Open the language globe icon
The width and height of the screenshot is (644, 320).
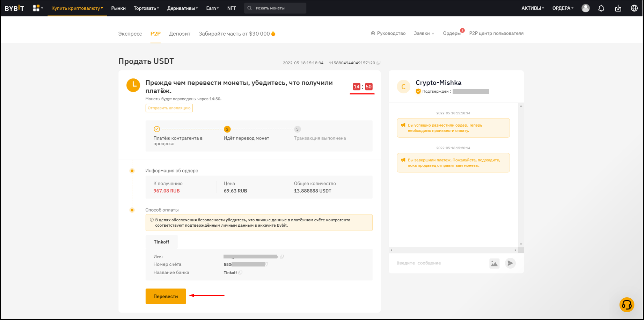[635, 8]
